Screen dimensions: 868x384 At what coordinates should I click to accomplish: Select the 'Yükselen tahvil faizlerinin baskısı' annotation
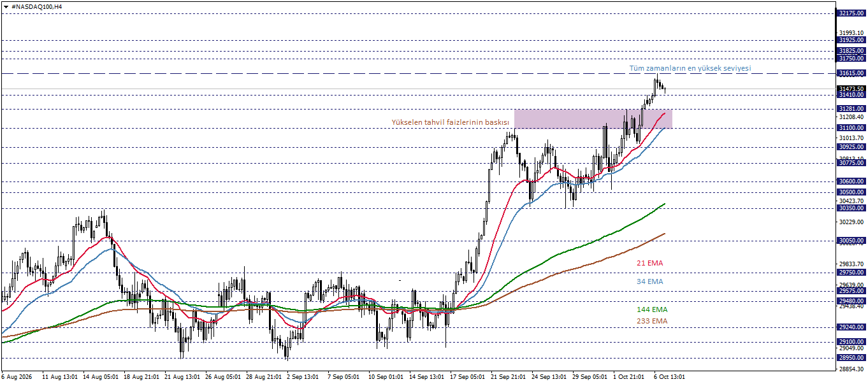[x=450, y=122]
